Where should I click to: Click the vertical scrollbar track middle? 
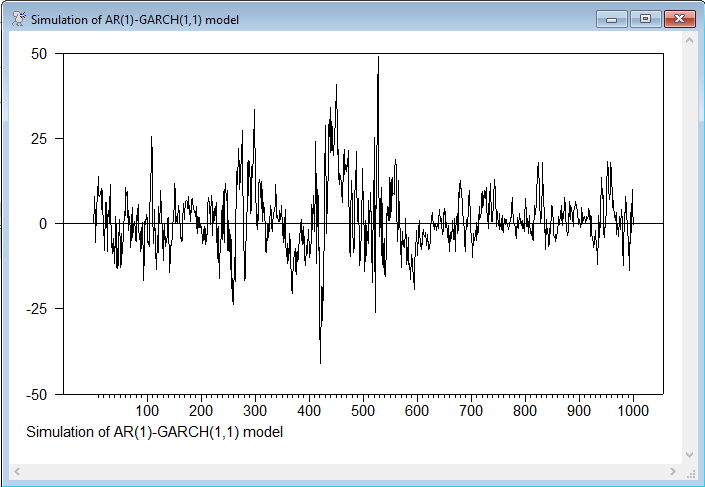689,250
